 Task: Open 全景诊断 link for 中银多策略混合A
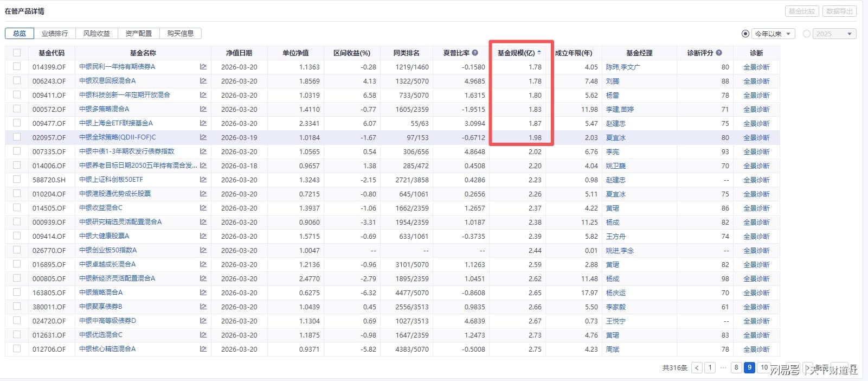click(x=756, y=109)
